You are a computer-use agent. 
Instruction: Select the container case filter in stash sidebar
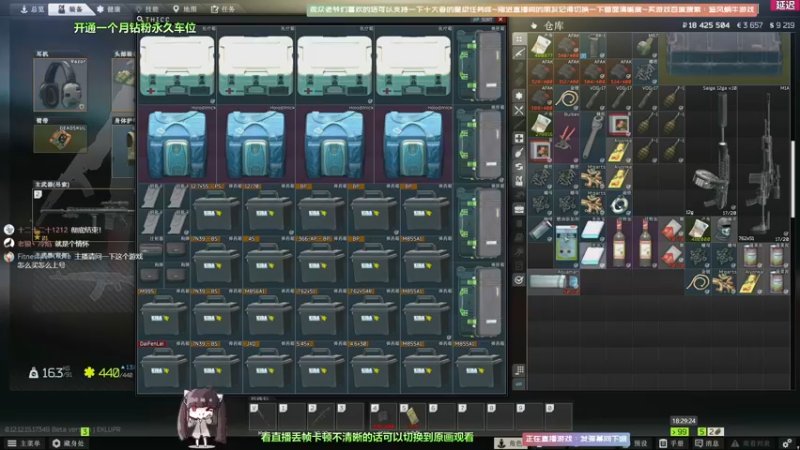pos(519,209)
